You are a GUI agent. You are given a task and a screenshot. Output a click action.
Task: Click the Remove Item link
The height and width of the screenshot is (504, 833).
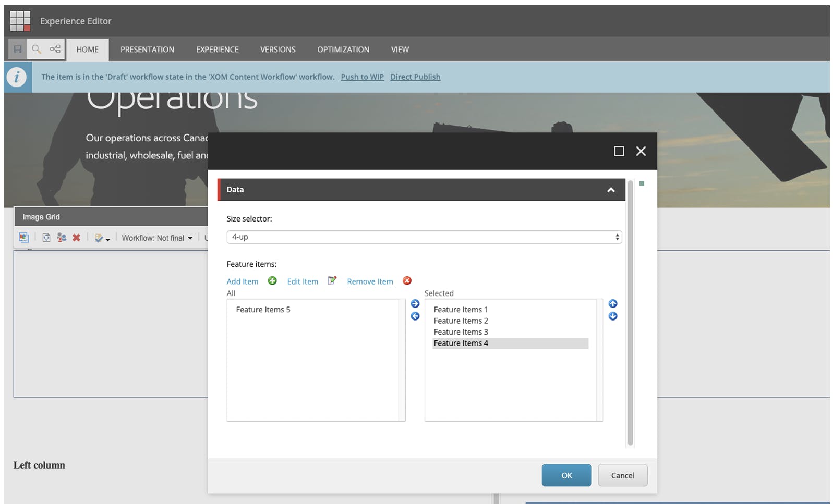click(x=370, y=281)
